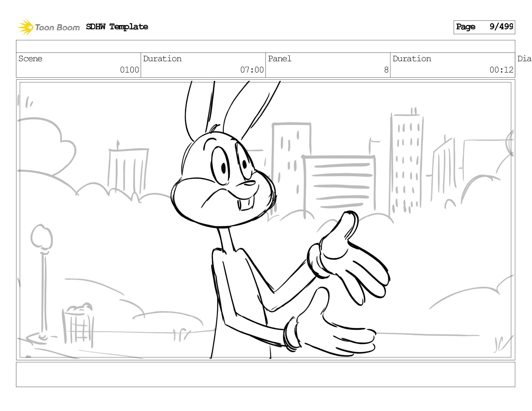Select panel number 8

(386, 70)
